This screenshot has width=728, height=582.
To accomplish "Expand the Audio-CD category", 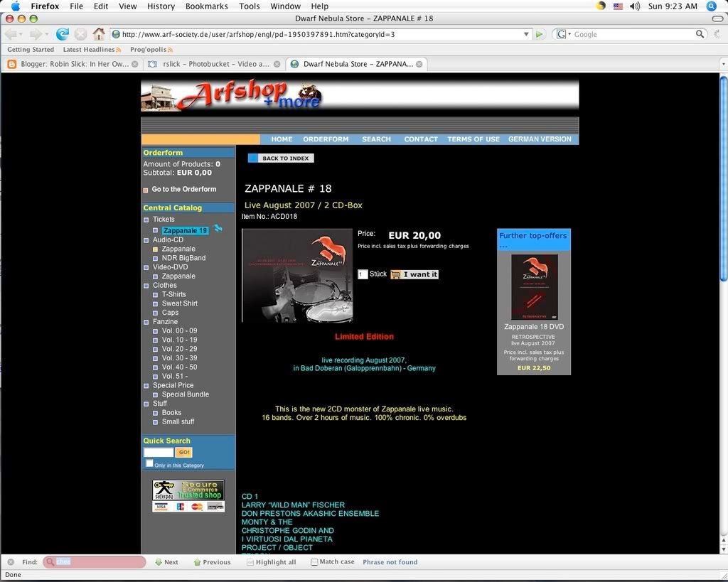I will (x=146, y=240).
